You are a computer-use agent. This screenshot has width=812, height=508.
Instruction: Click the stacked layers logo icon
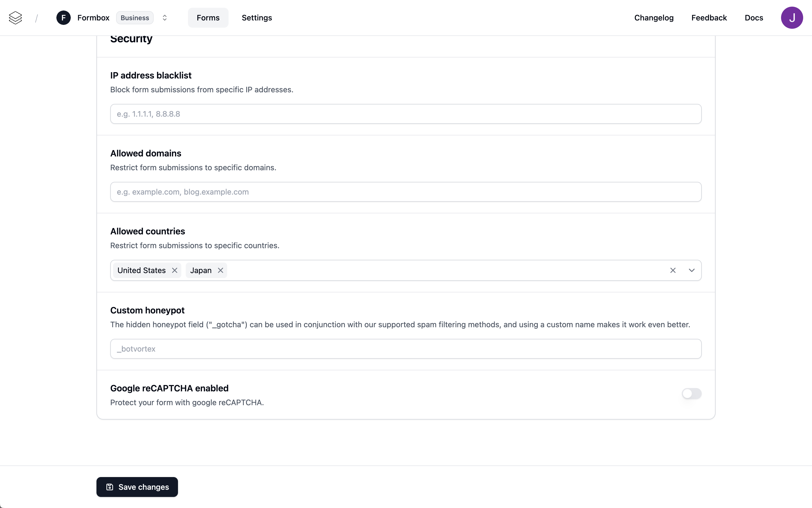[15, 18]
